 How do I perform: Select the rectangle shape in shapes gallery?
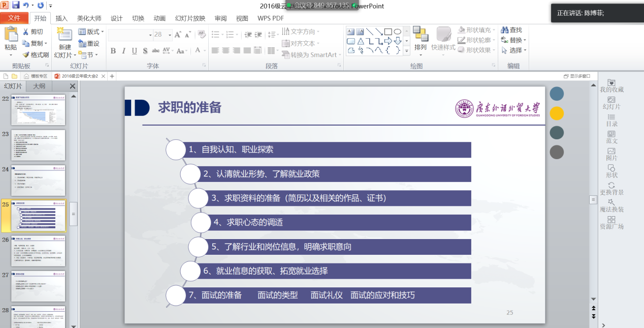click(388, 32)
